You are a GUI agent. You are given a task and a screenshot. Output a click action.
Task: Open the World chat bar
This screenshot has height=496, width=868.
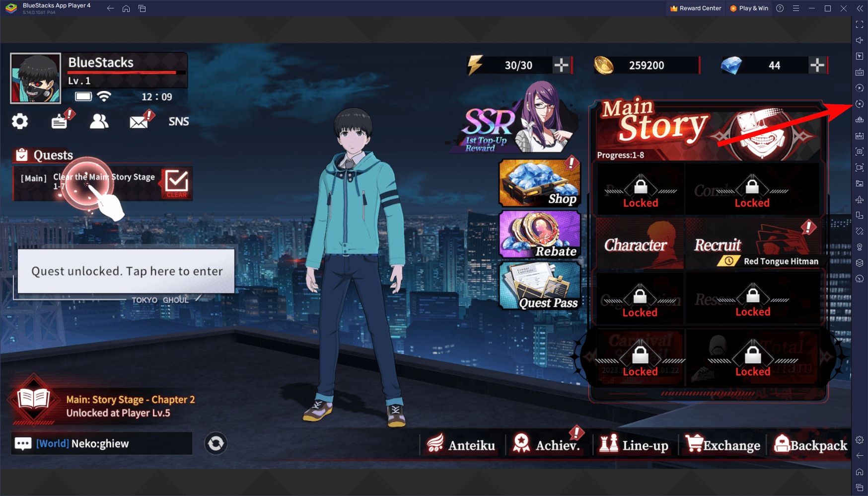tap(102, 443)
